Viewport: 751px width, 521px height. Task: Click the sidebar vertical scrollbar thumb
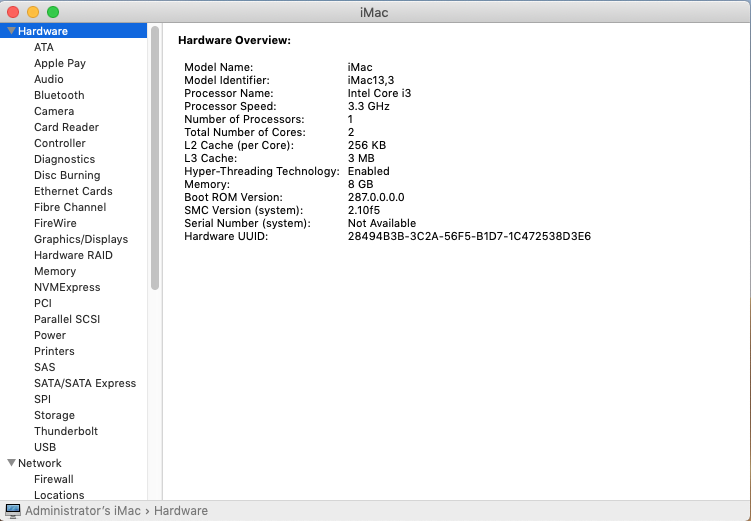(155, 158)
